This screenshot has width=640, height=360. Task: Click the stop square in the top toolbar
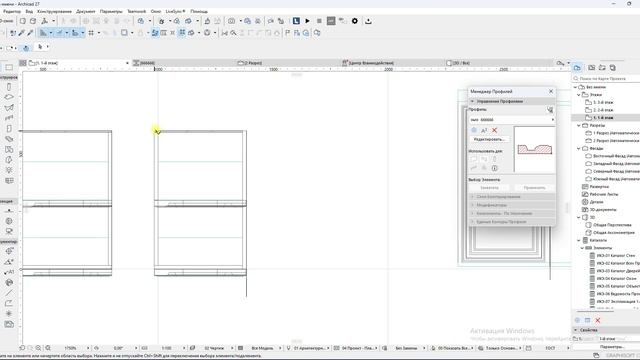[319, 21]
